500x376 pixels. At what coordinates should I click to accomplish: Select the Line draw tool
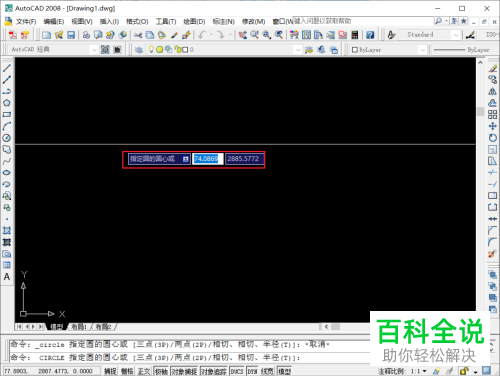7,68
